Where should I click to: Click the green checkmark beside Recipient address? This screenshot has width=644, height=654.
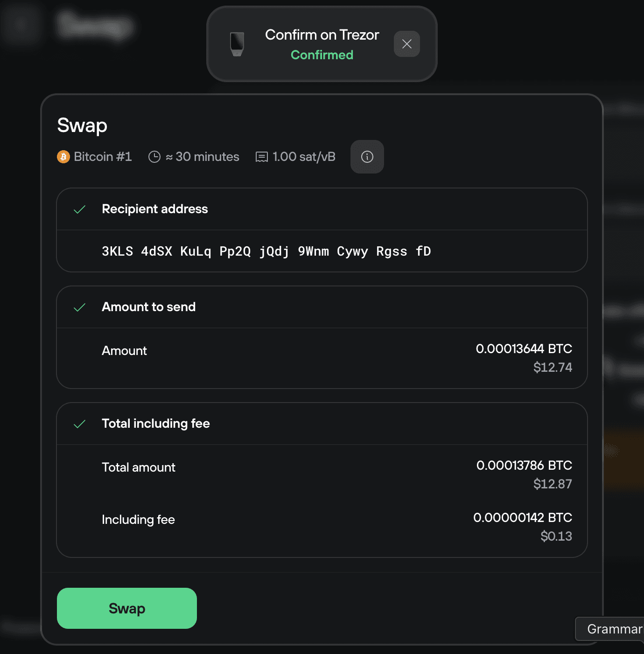click(x=80, y=209)
